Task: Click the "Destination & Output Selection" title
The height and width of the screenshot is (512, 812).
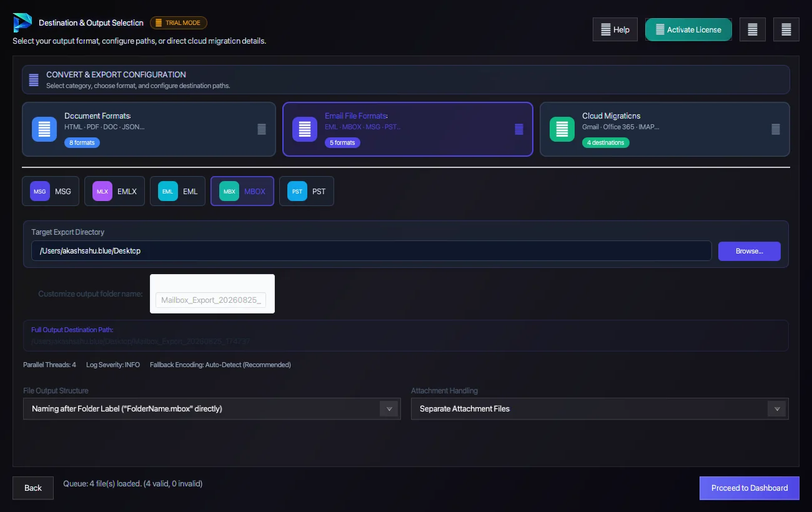Action: pyautogui.click(x=91, y=23)
